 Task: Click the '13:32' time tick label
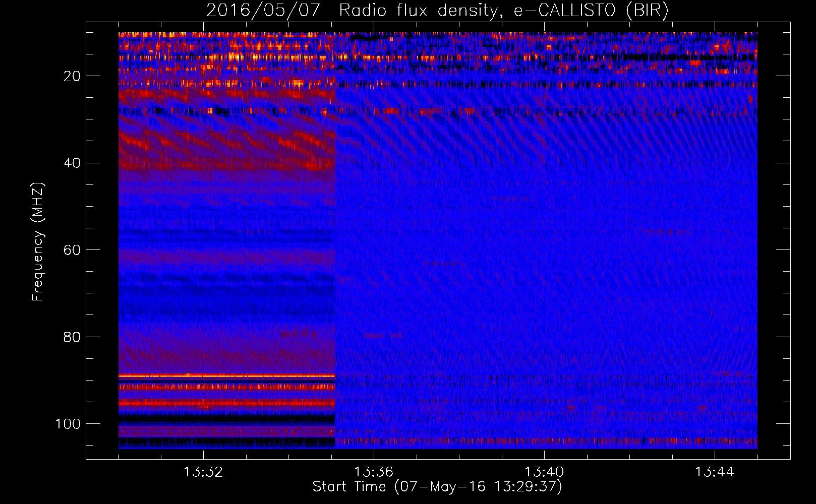[203, 472]
